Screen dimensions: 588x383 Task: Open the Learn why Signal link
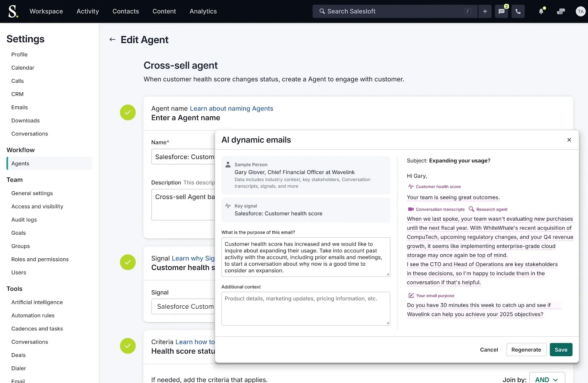[193, 258]
